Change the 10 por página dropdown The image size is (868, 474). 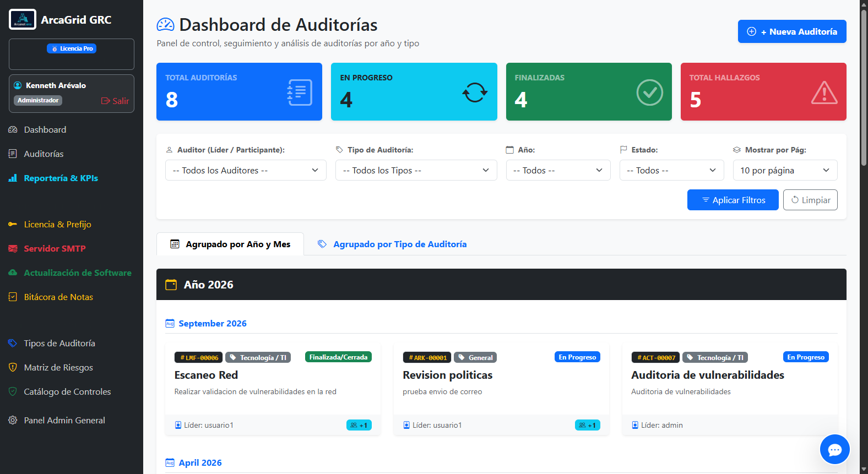point(785,170)
